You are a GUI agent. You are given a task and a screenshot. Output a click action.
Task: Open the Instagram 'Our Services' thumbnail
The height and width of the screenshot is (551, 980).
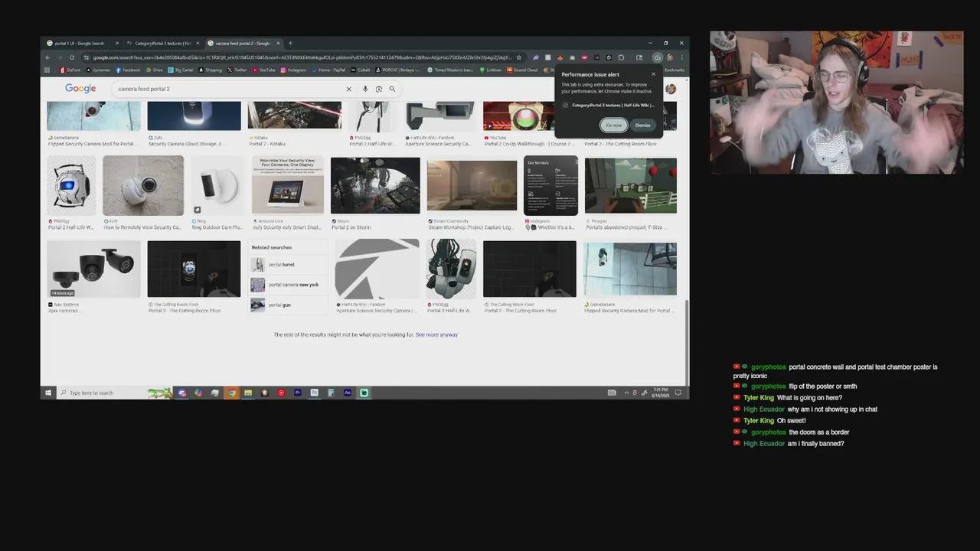pos(550,186)
